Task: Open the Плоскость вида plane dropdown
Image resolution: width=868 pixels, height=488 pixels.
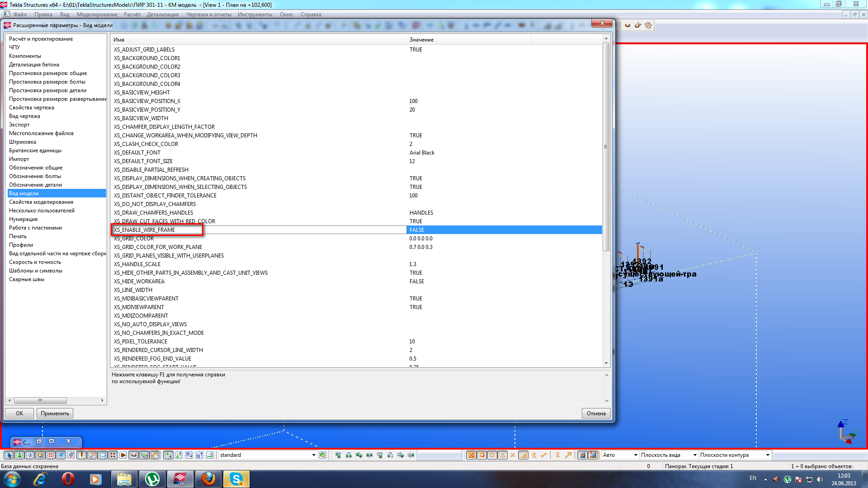Action: click(x=695, y=455)
